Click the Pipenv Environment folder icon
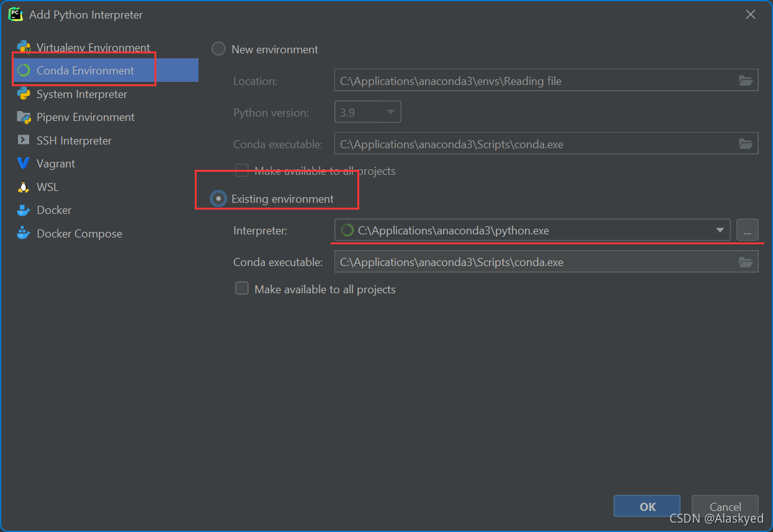Image resolution: width=773 pixels, height=532 pixels. click(x=24, y=117)
